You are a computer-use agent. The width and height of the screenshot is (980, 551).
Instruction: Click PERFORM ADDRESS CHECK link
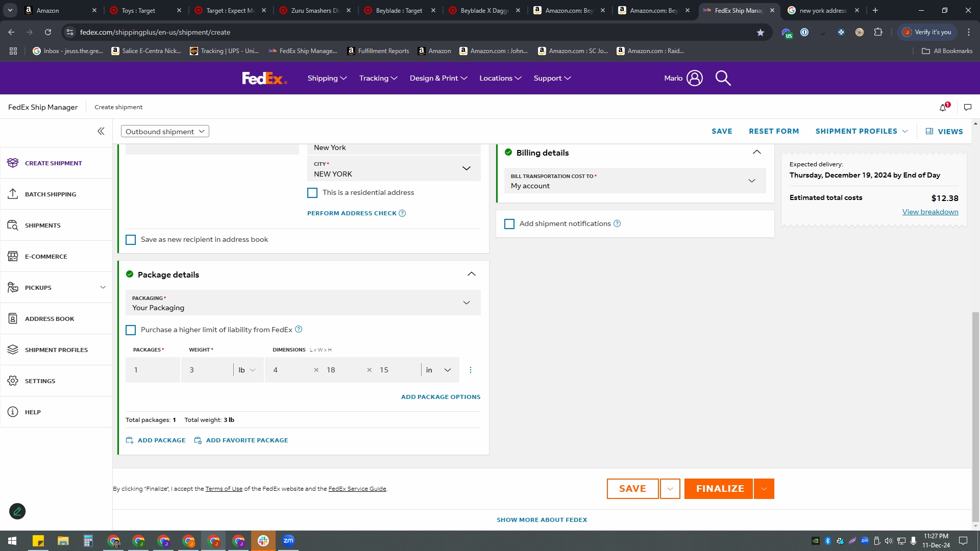(352, 213)
